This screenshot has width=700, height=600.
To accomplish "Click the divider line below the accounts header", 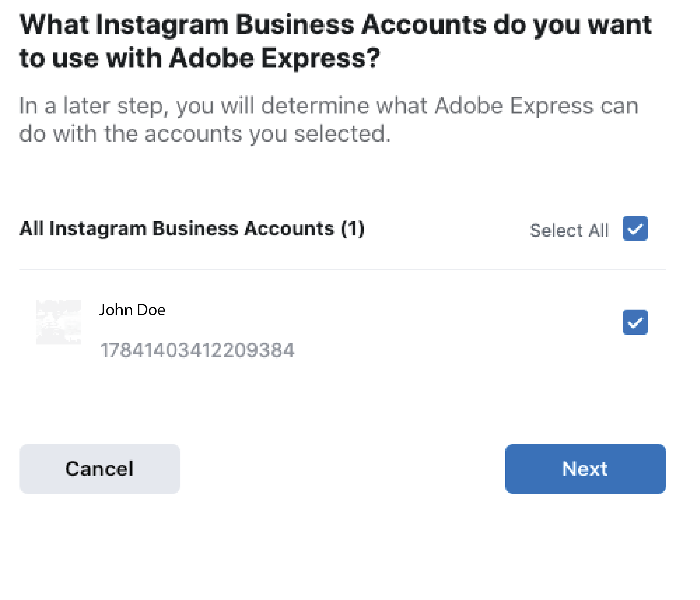I will pos(343,270).
